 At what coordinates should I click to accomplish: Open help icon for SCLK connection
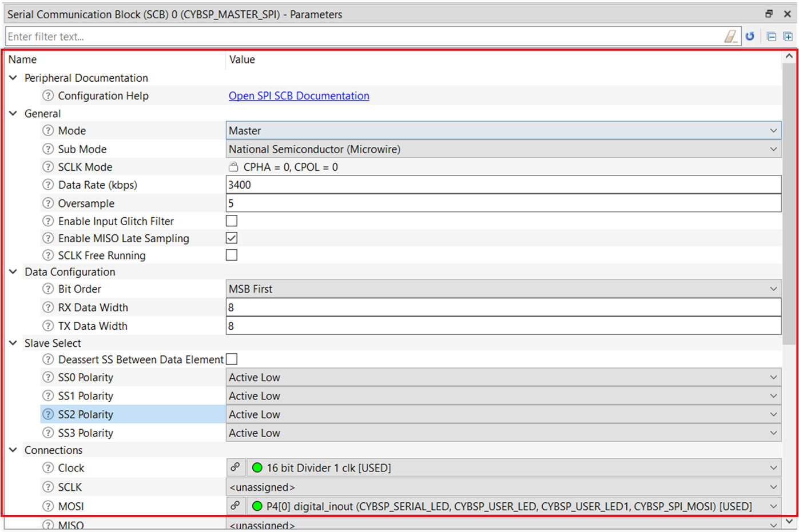coord(49,487)
